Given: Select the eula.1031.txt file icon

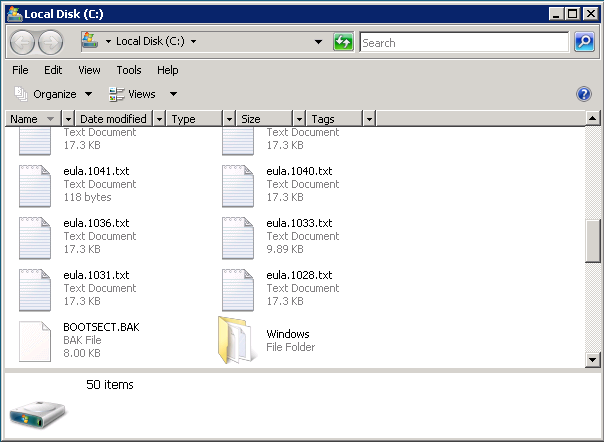Looking at the screenshot, I should [x=35, y=290].
